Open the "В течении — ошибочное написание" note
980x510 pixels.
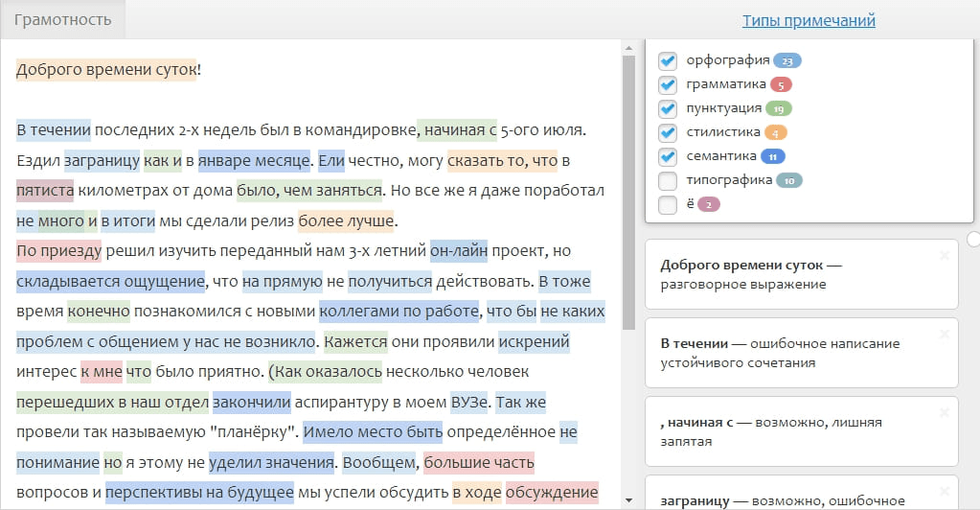coord(801,353)
